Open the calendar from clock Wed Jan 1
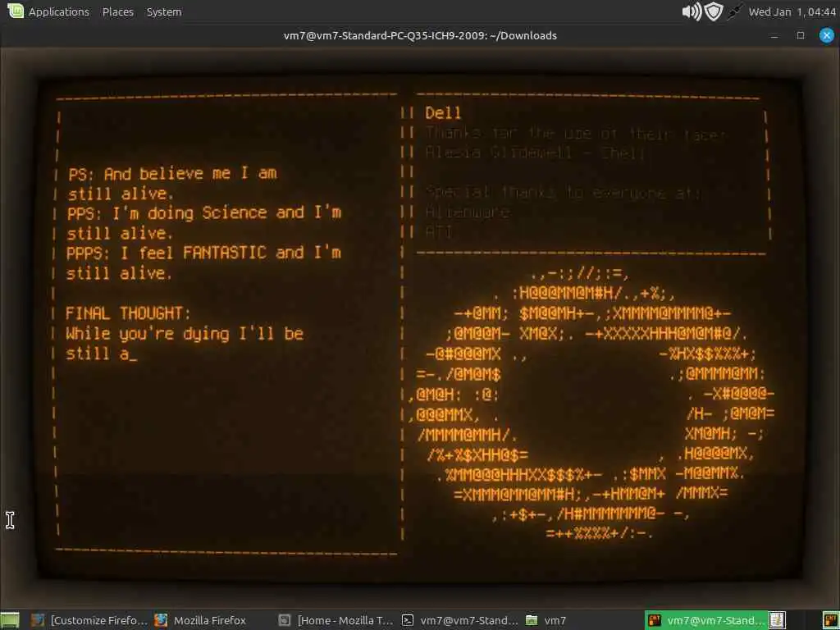The image size is (840, 630). click(792, 11)
